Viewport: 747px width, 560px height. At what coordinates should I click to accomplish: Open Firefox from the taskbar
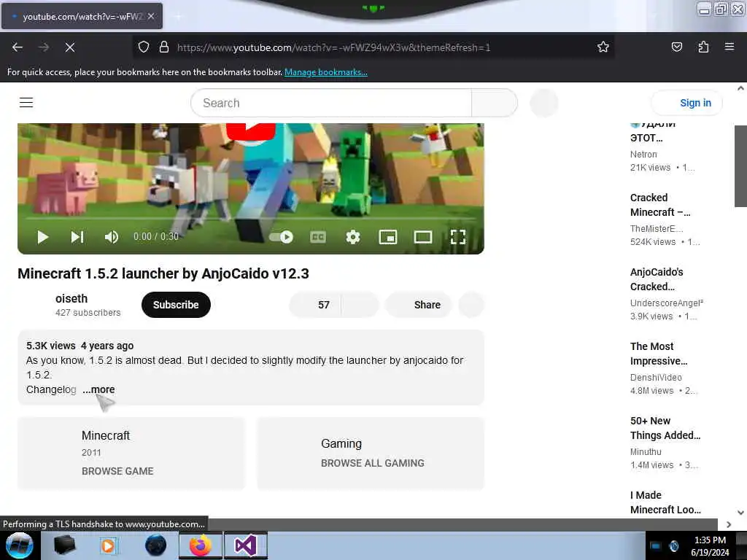(x=201, y=545)
